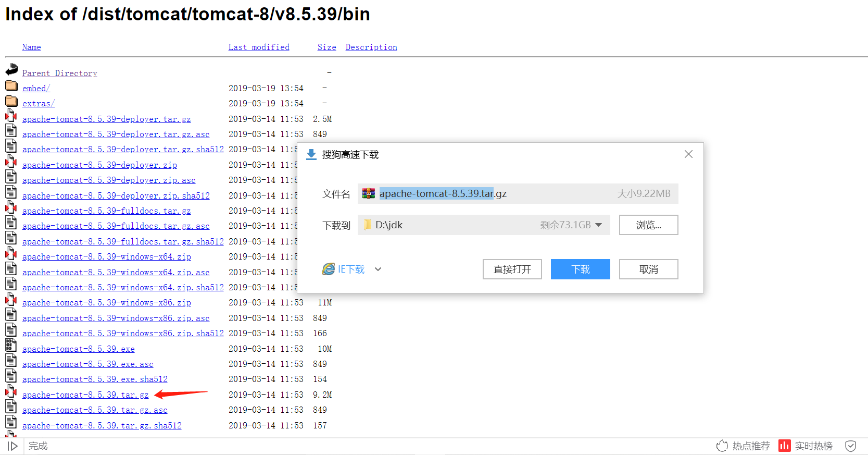Open the deployer.zip.sha512 link
This screenshot has height=455, width=868.
click(x=116, y=196)
